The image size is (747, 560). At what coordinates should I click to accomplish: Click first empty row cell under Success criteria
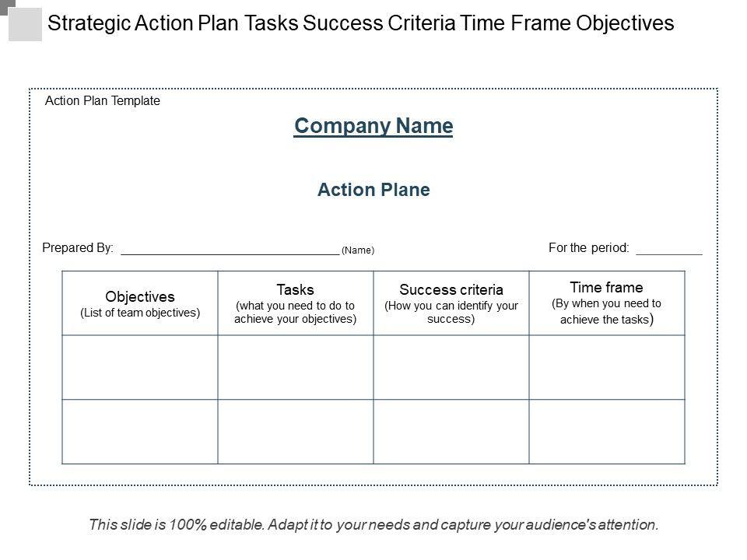point(451,368)
